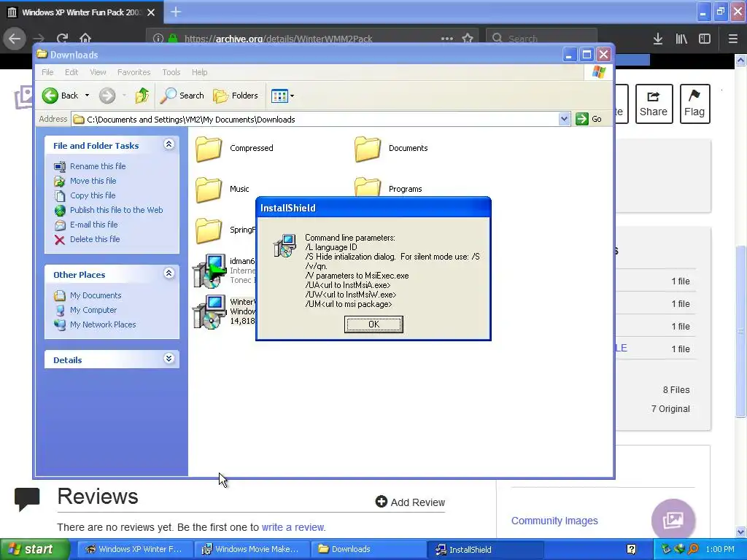Click the green Back arrow in Explorer
The height and width of the screenshot is (560, 747).
(50, 96)
